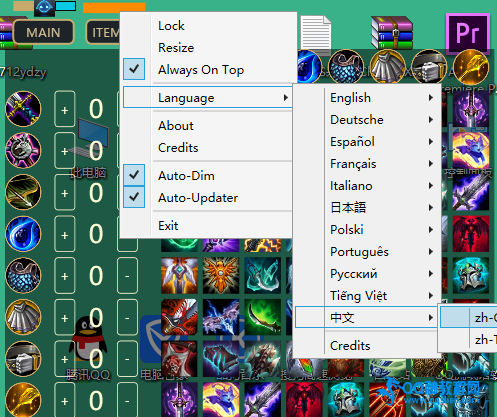The height and width of the screenshot is (417, 497).
Task: Decrease the scaled pouch item count
Action: (127, 276)
